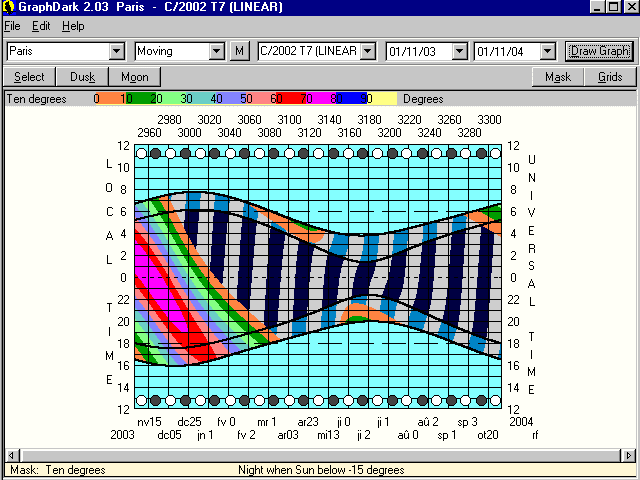Click the date axis label 'nv15'

coord(149,422)
